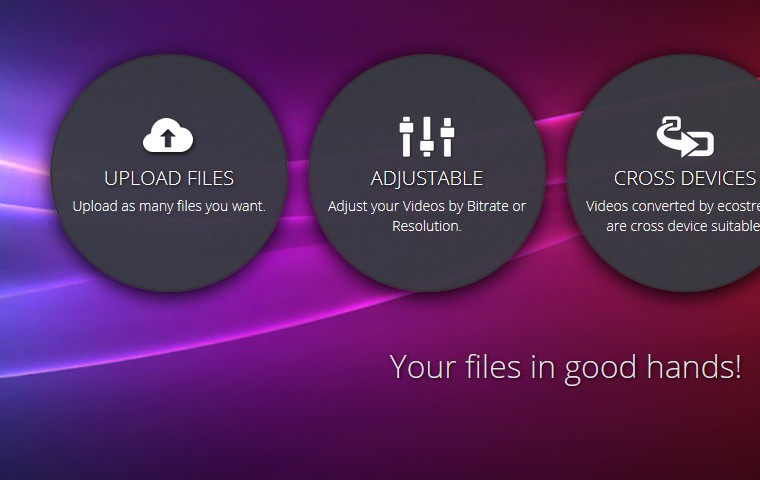This screenshot has width=760, height=480.
Task: Click the sliders icon above Adjustable
Action: coord(427,136)
